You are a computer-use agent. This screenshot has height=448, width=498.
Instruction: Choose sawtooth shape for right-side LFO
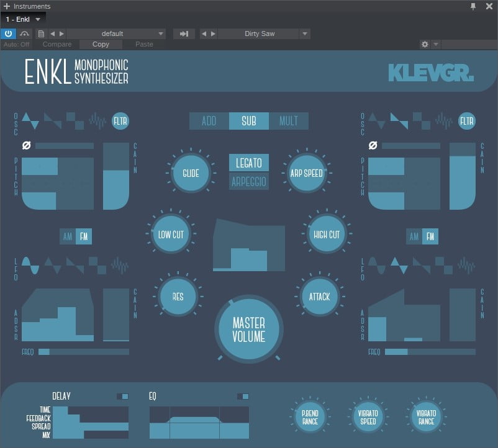[422, 266]
